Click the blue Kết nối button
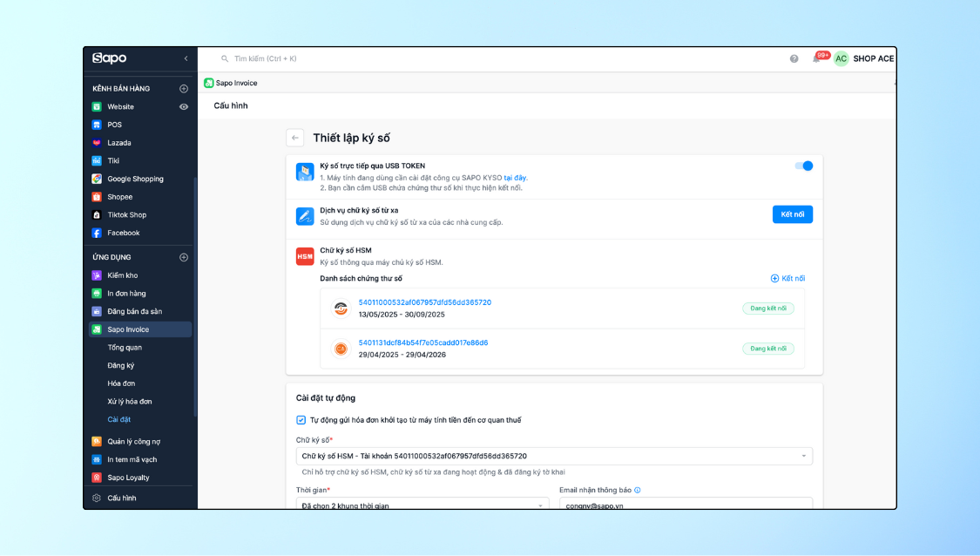 click(792, 214)
